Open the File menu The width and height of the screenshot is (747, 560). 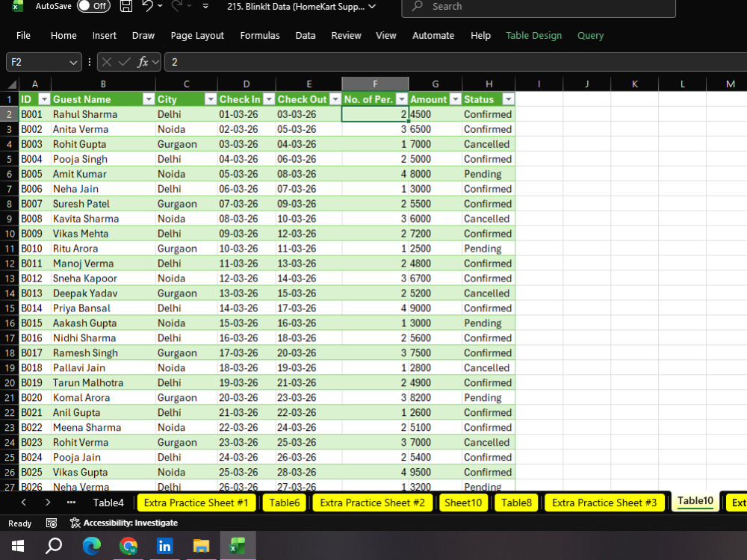[23, 36]
